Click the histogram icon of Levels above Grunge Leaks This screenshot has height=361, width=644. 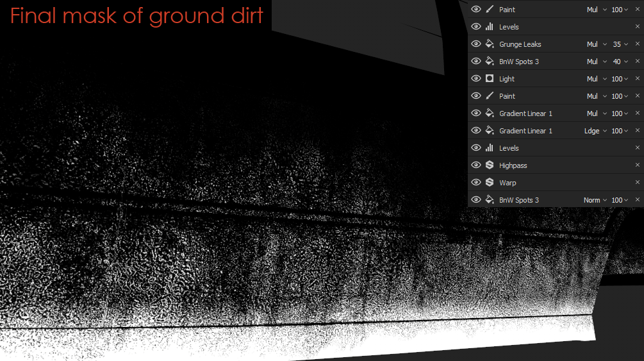489,26
